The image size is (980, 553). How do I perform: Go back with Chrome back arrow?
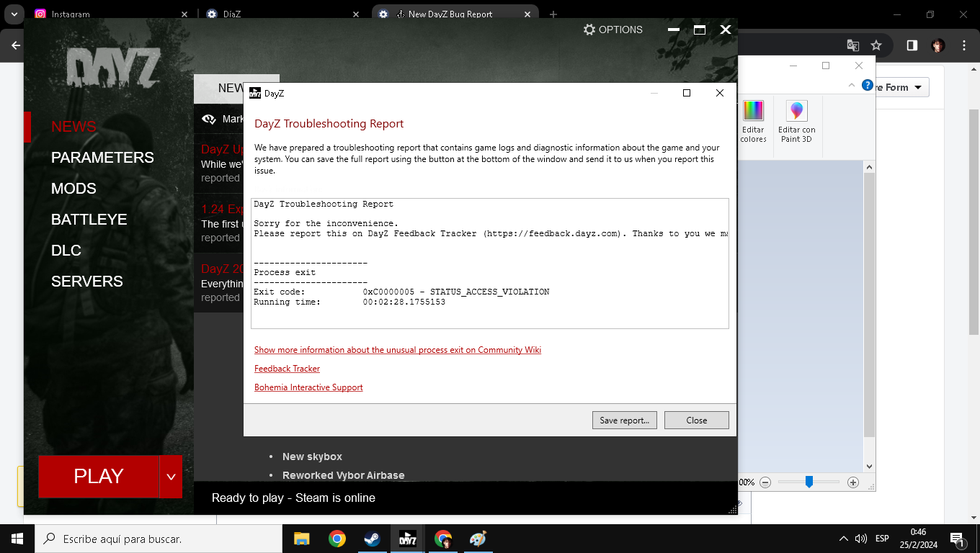(x=15, y=45)
